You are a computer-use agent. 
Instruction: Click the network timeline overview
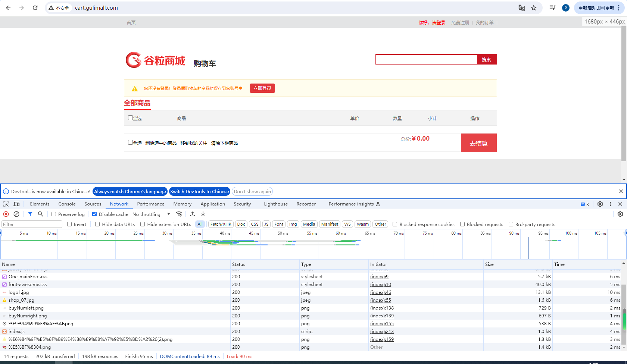(x=313, y=244)
